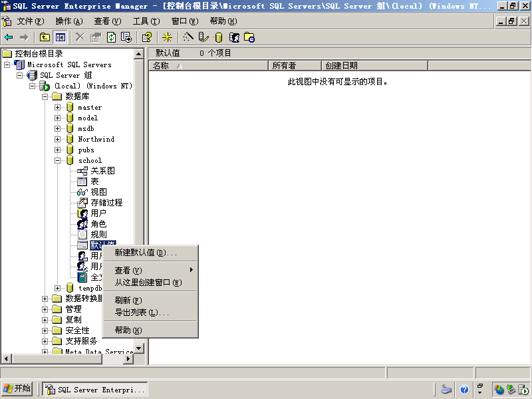Click the Register Server toolbar icon
Viewport: 532px width, 399px height.
pyautogui.click(x=203, y=37)
